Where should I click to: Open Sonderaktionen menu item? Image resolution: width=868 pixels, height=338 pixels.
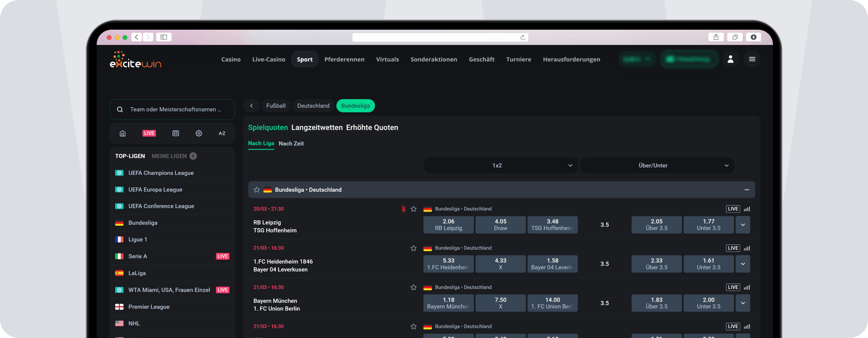point(434,59)
